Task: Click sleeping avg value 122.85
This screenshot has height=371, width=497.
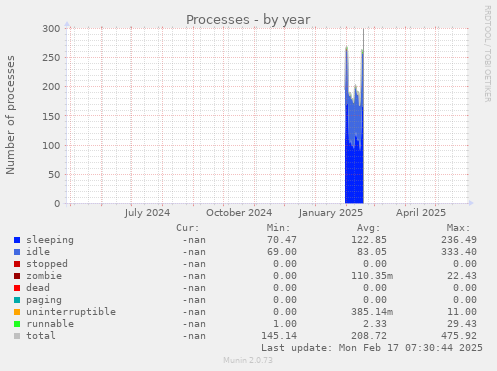Action: coord(369,240)
